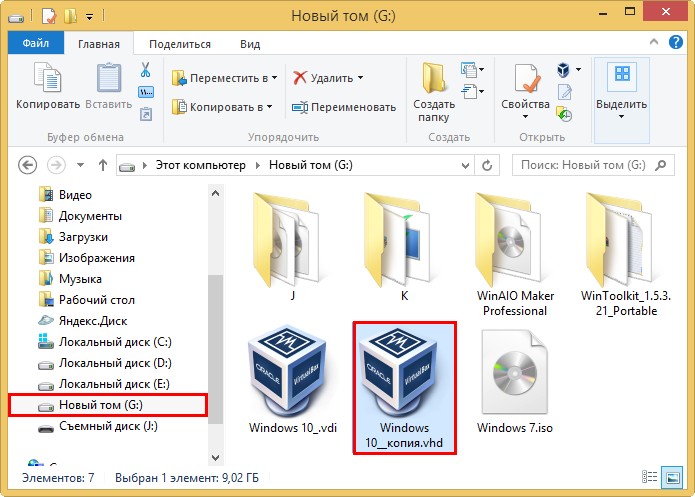Open the Easy access dropdown icon
The width and height of the screenshot is (695, 497).
tap(472, 92)
